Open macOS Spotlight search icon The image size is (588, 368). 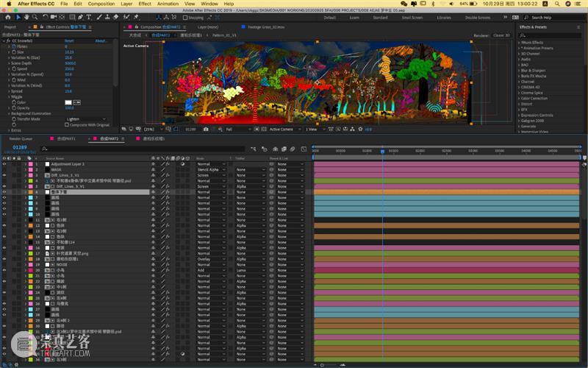[557, 4]
